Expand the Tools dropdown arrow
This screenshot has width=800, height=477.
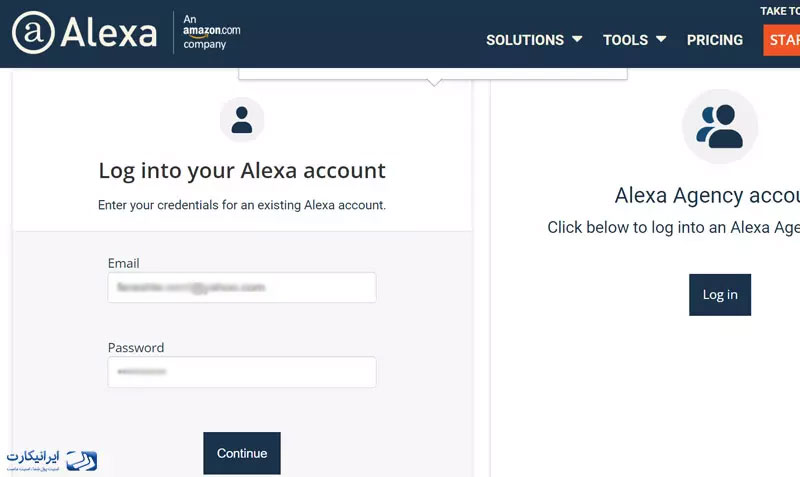click(661, 39)
